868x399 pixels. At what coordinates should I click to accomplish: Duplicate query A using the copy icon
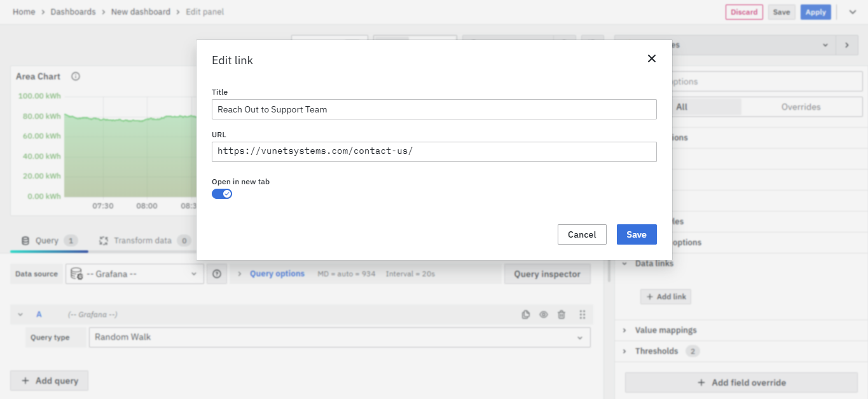pos(526,314)
